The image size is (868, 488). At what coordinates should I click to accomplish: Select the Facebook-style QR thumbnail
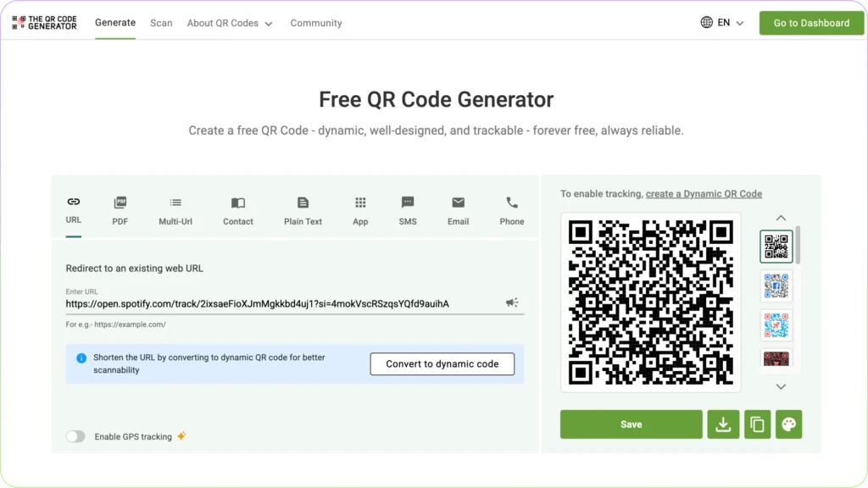pyautogui.click(x=776, y=286)
